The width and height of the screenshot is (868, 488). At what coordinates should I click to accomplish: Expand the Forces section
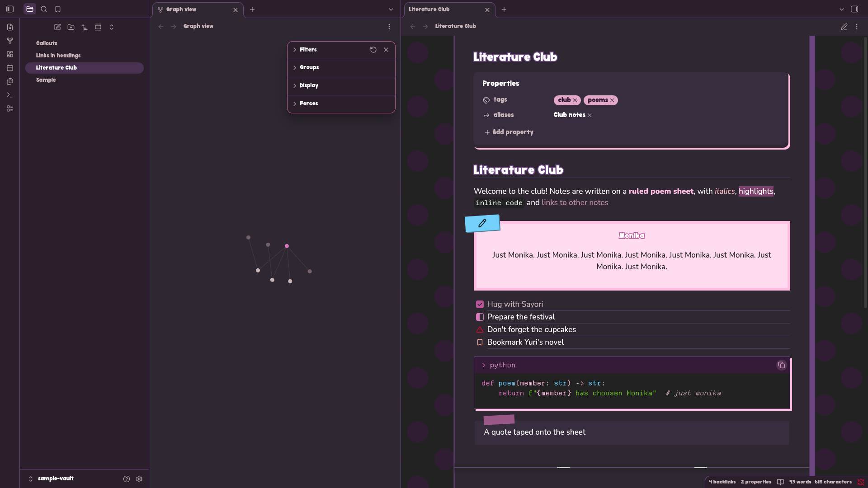pyautogui.click(x=341, y=103)
